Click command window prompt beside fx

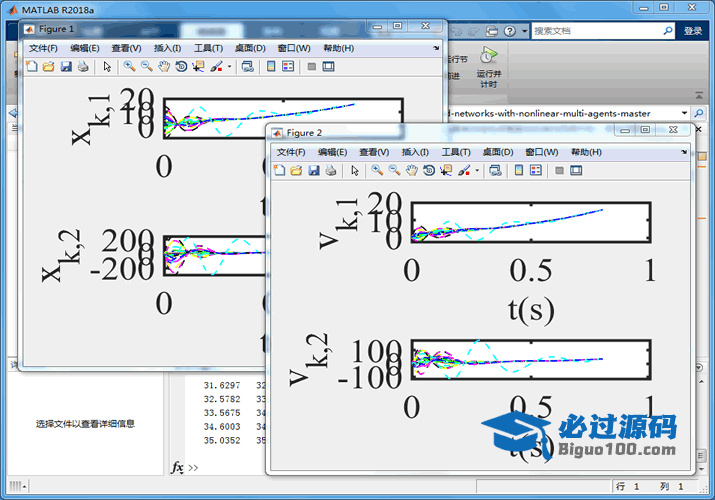pos(193,468)
